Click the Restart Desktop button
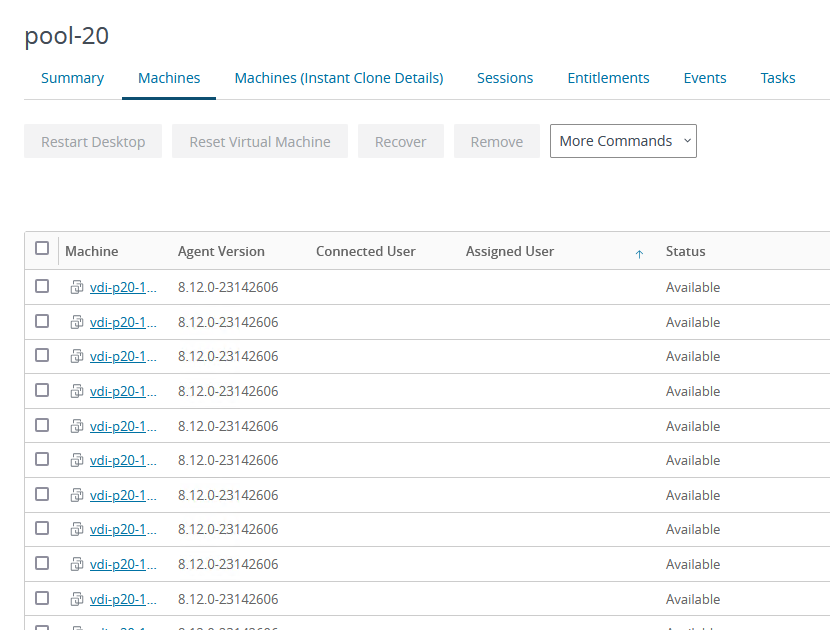 (x=93, y=141)
